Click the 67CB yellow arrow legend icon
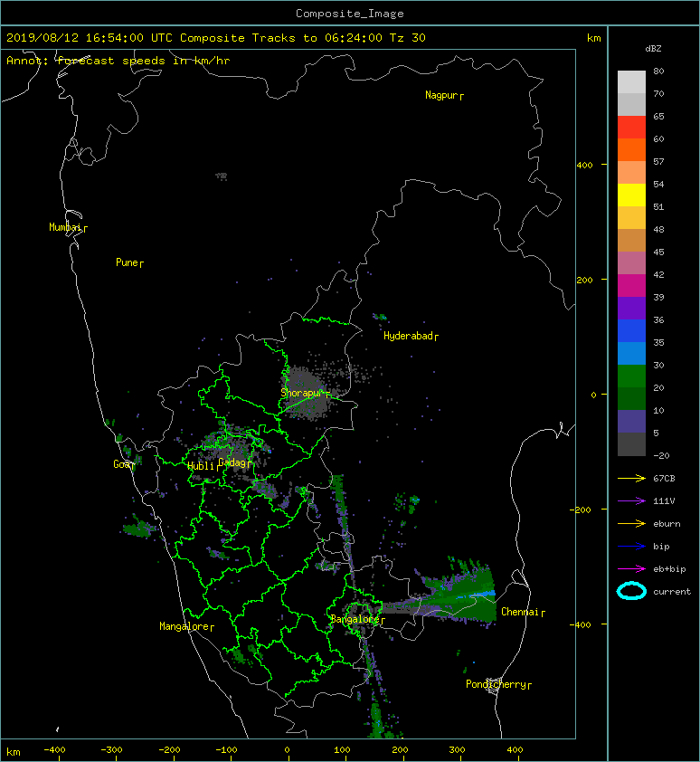 [631, 479]
